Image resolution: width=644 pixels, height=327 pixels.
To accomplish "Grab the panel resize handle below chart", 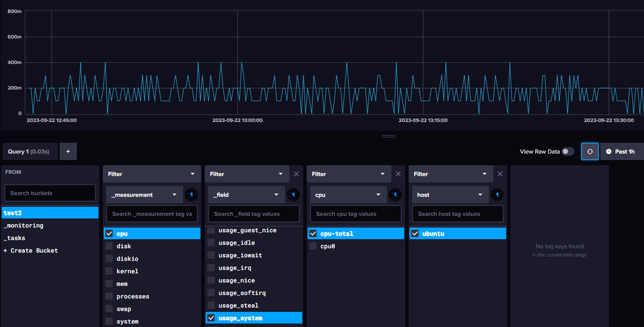I will click(x=389, y=136).
